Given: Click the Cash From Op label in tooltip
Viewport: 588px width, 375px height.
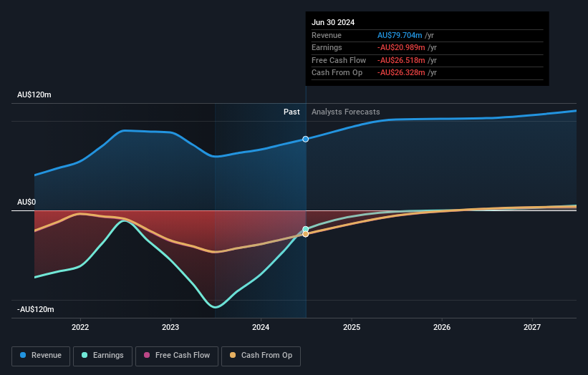Looking at the screenshot, I should click(337, 73).
